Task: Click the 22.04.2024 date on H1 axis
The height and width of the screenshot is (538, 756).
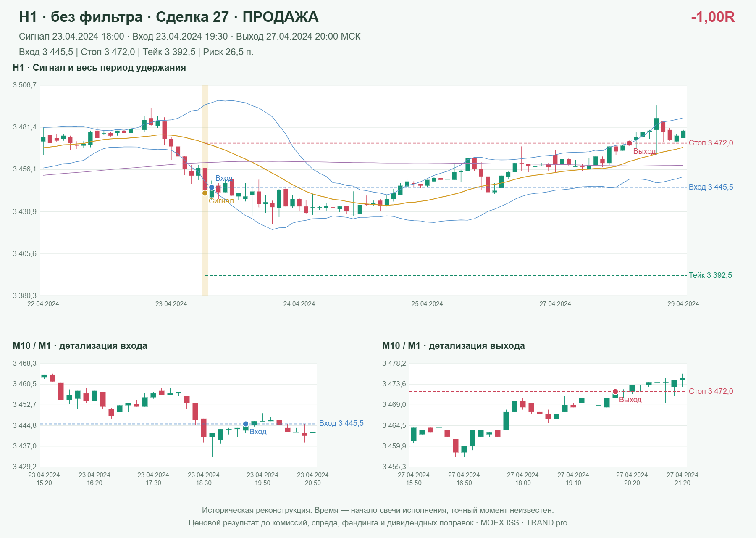Action: (x=43, y=304)
